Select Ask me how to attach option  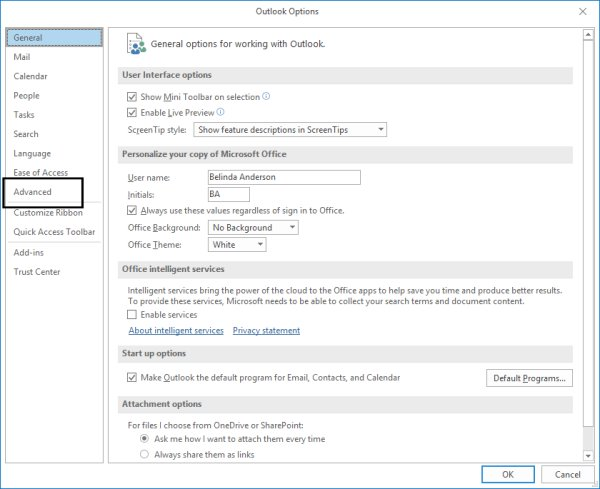(144, 438)
